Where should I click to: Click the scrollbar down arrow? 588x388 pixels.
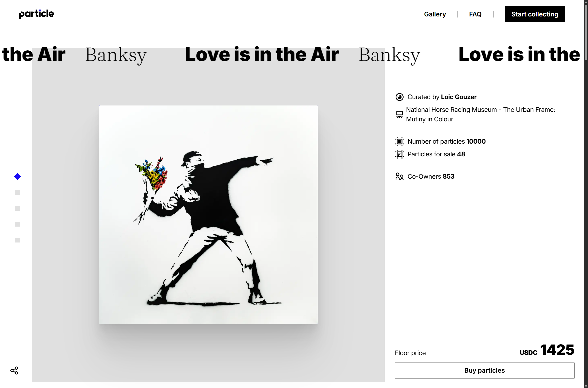click(x=586, y=386)
